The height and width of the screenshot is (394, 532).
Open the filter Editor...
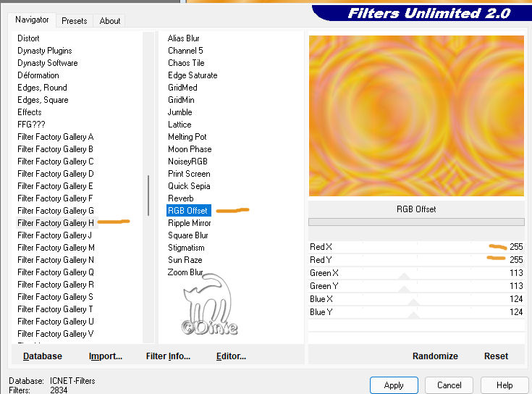pos(231,356)
